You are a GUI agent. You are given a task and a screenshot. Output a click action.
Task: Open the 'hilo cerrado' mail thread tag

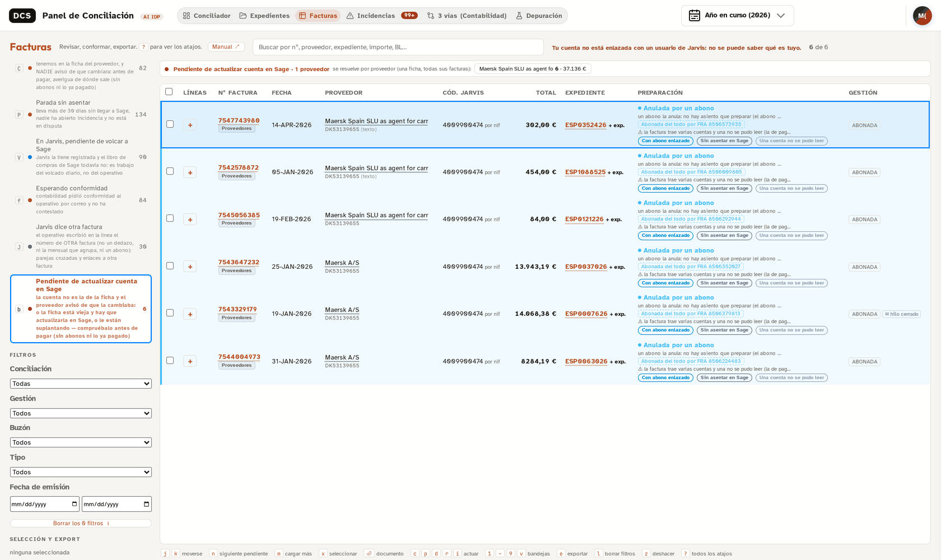pyautogui.click(x=902, y=314)
